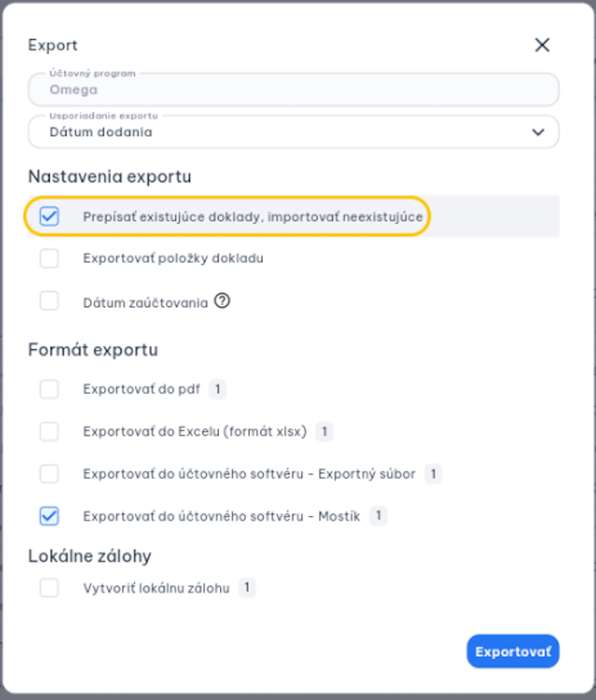Select the Exportný súbor export checkbox
596x700 pixels.
point(49,474)
